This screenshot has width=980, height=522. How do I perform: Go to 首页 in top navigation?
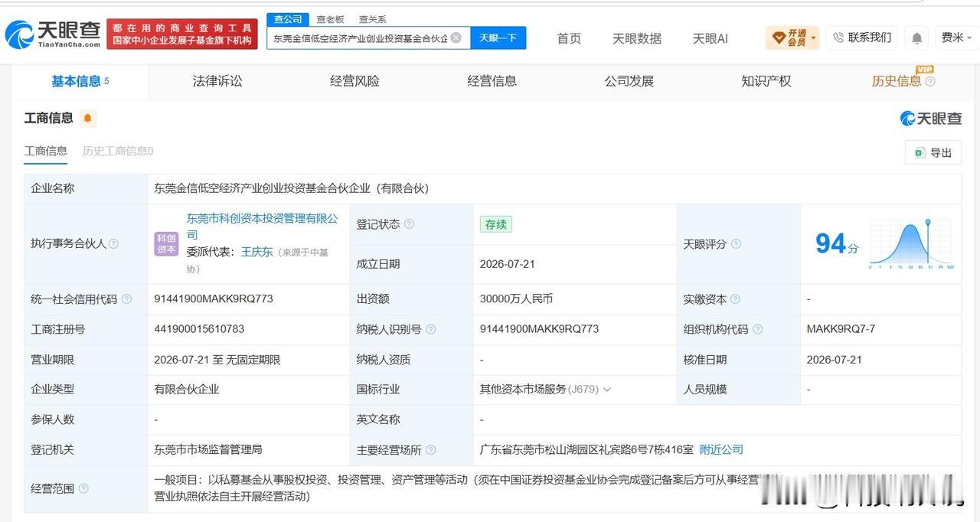pyautogui.click(x=569, y=38)
